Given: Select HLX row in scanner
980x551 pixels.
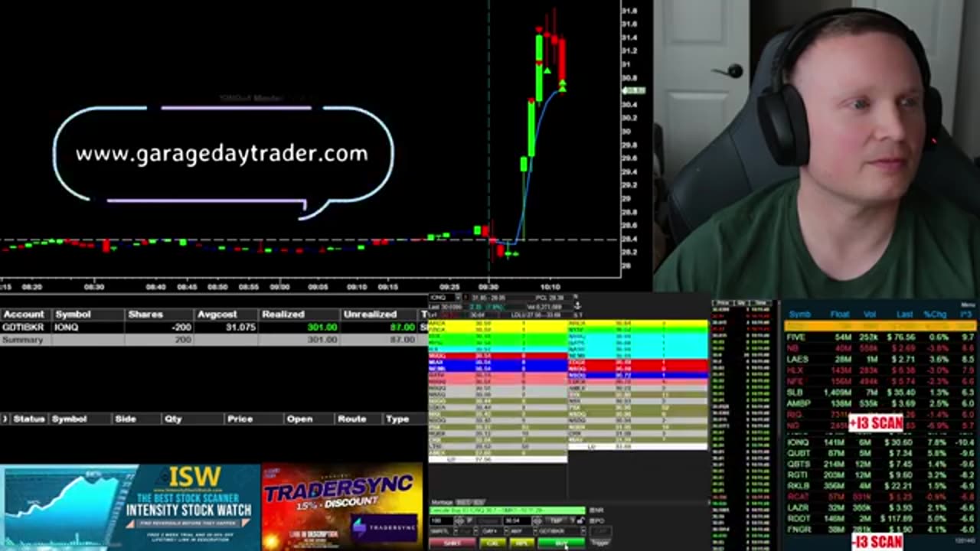Looking at the screenshot, I should 880,370.
